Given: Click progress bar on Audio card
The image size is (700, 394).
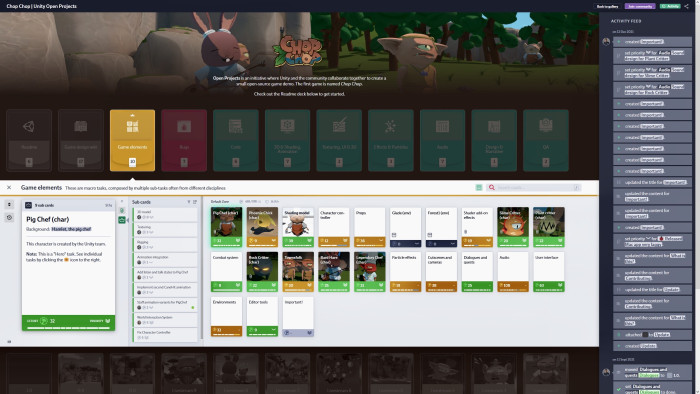Looking at the screenshot, I should coord(512,290).
